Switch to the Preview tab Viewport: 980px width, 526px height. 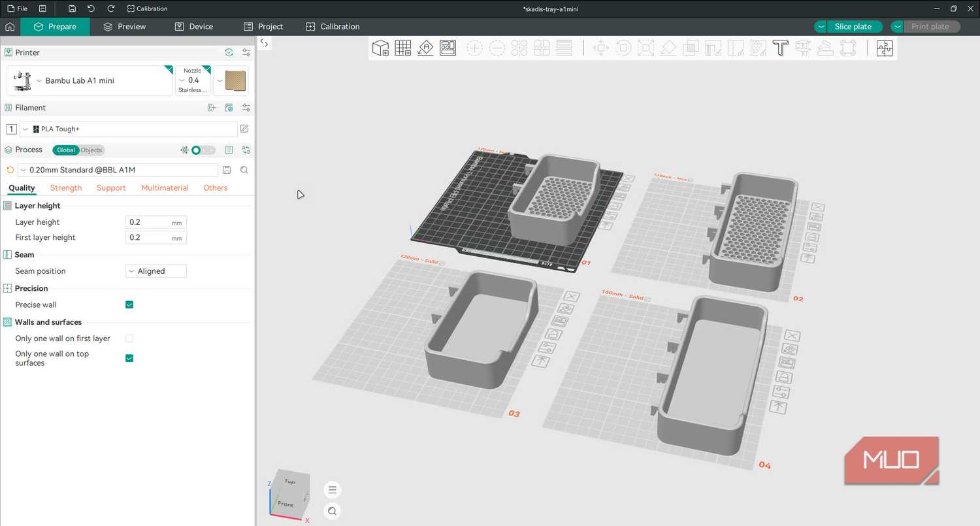pyautogui.click(x=124, y=27)
